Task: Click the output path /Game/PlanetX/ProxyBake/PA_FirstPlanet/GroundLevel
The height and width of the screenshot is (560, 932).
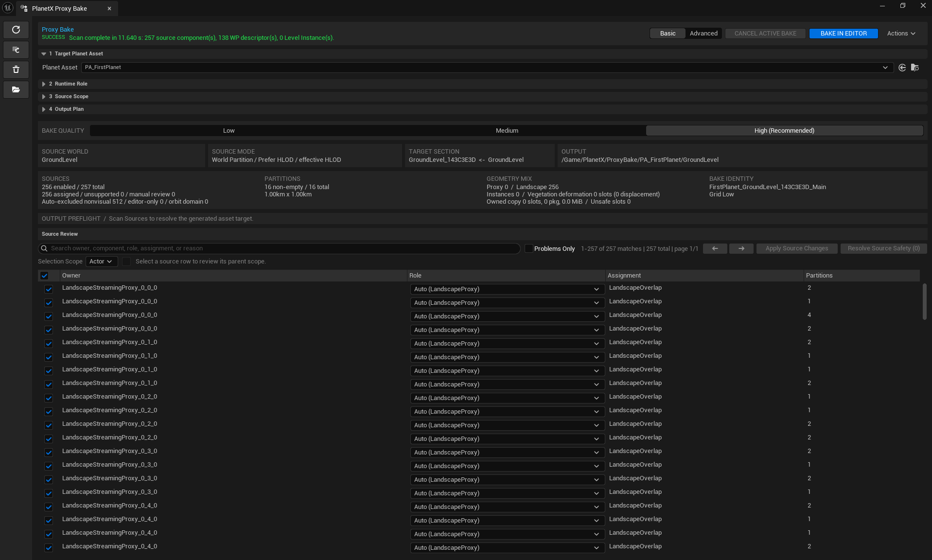Action: click(640, 160)
